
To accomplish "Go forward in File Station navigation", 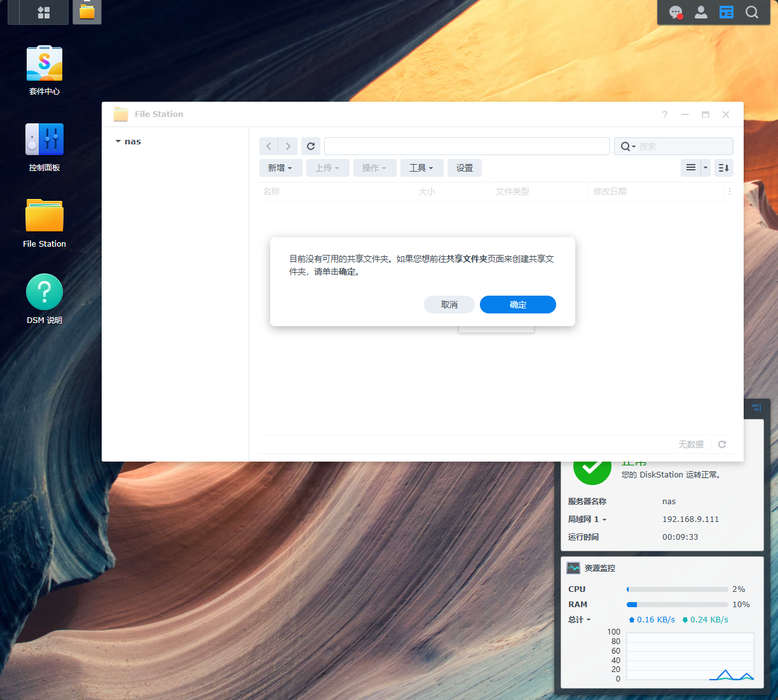I will coord(288,146).
